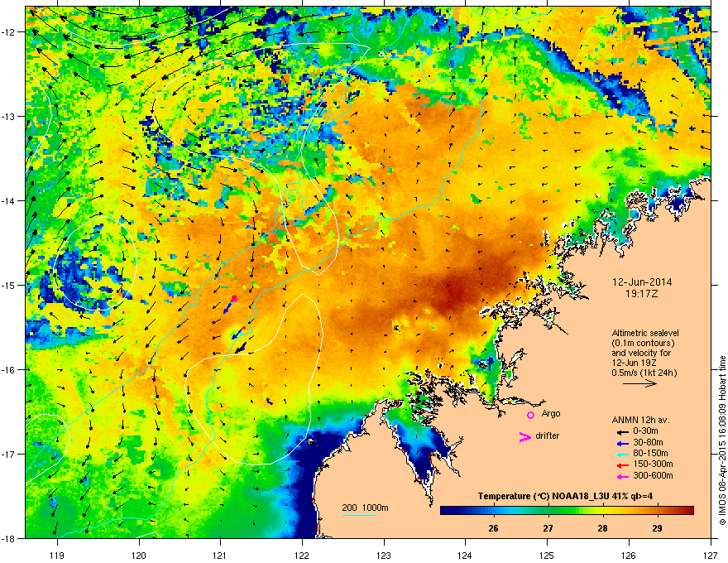Screen dimensions: 728x563
Task: Click the longitude axis label 124
Action: point(465,555)
